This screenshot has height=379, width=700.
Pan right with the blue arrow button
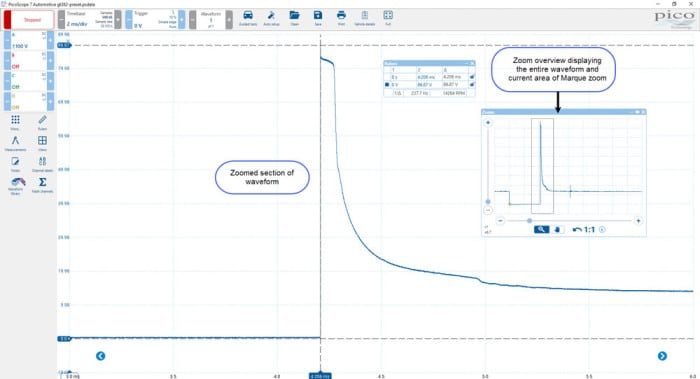(662, 356)
